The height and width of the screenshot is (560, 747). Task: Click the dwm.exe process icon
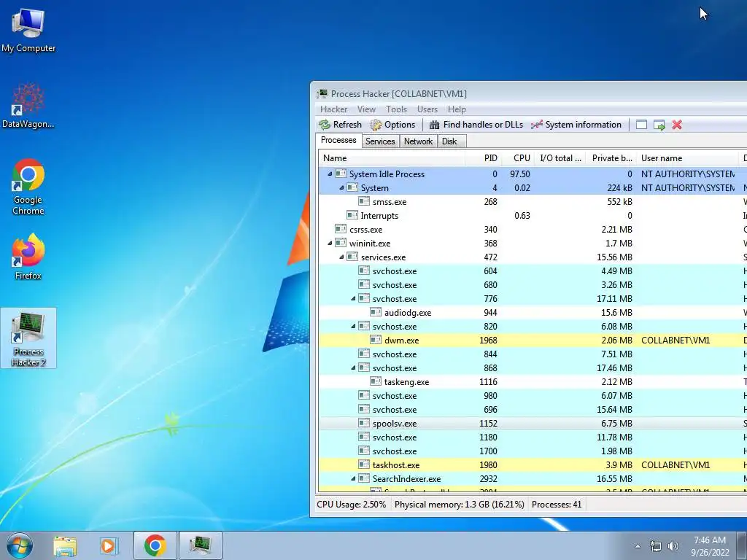click(x=376, y=340)
